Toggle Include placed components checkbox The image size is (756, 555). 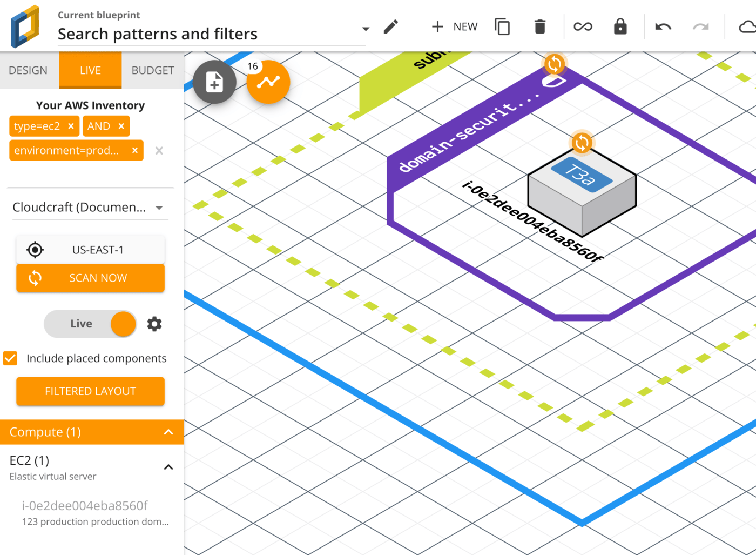[x=10, y=358]
